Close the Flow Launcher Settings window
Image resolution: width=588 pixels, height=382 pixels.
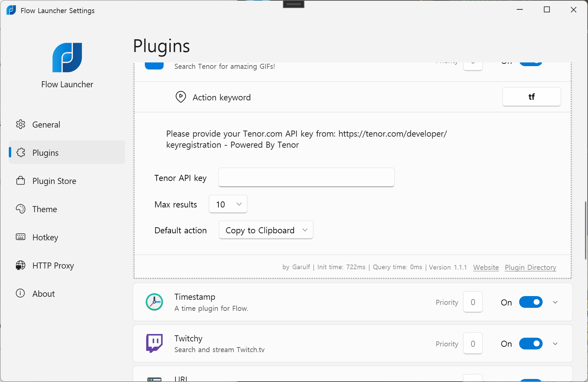click(x=574, y=10)
